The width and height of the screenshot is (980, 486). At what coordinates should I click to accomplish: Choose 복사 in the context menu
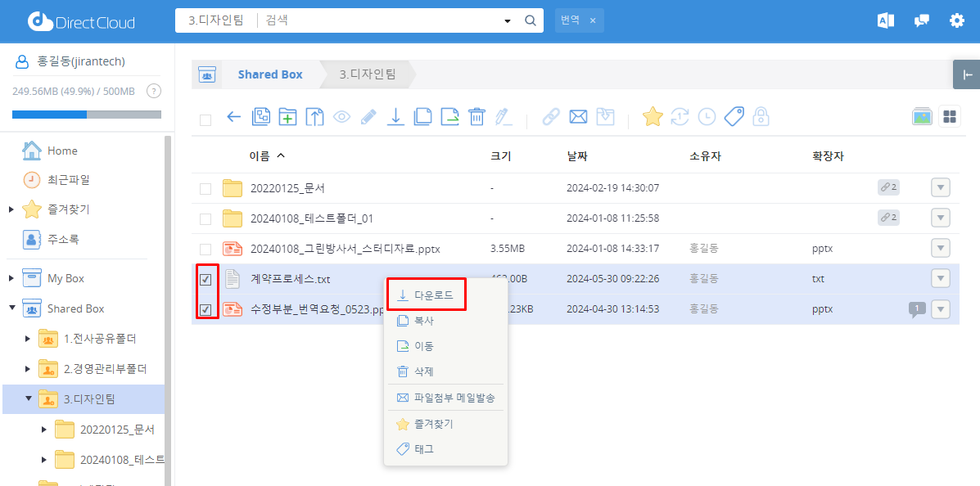click(x=445, y=321)
